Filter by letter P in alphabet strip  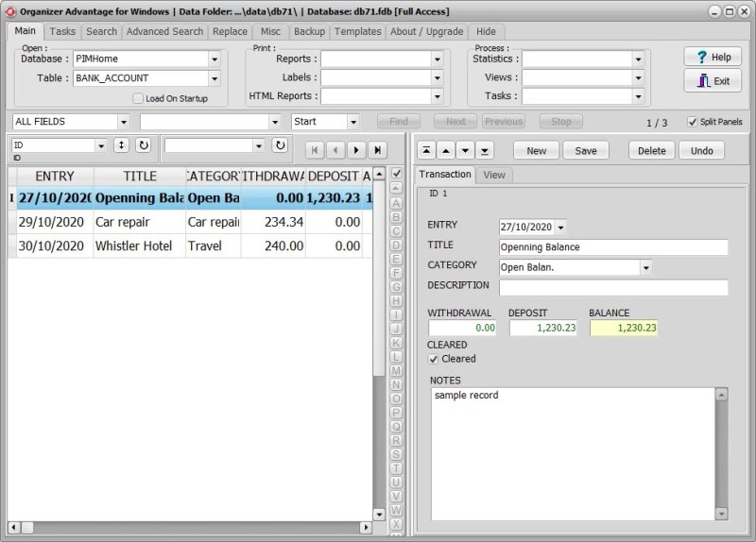coord(396,413)
